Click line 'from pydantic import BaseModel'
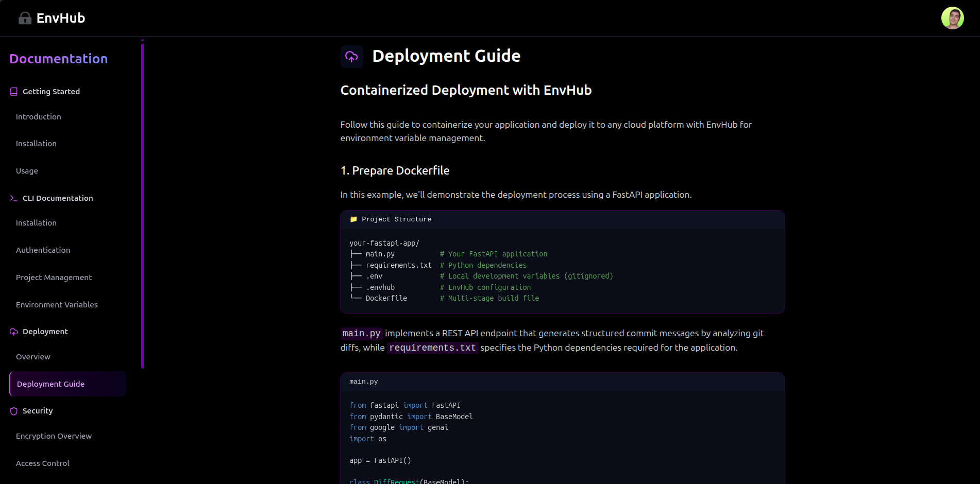980x484 pixels. 411,417
